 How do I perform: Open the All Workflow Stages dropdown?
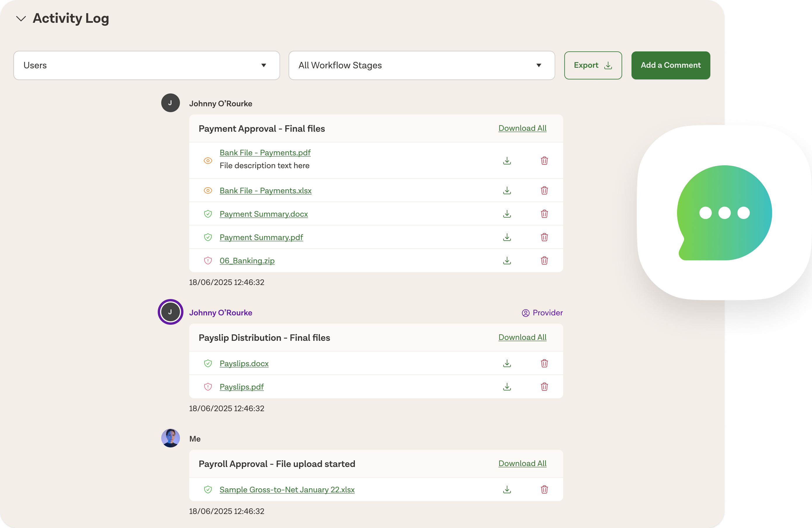[x=422, y=65]
